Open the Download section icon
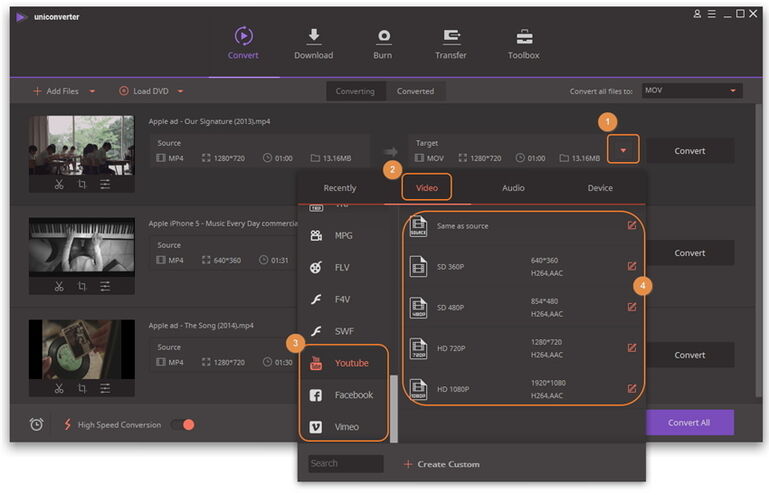The image size is (769, 495). pos(313,37)
